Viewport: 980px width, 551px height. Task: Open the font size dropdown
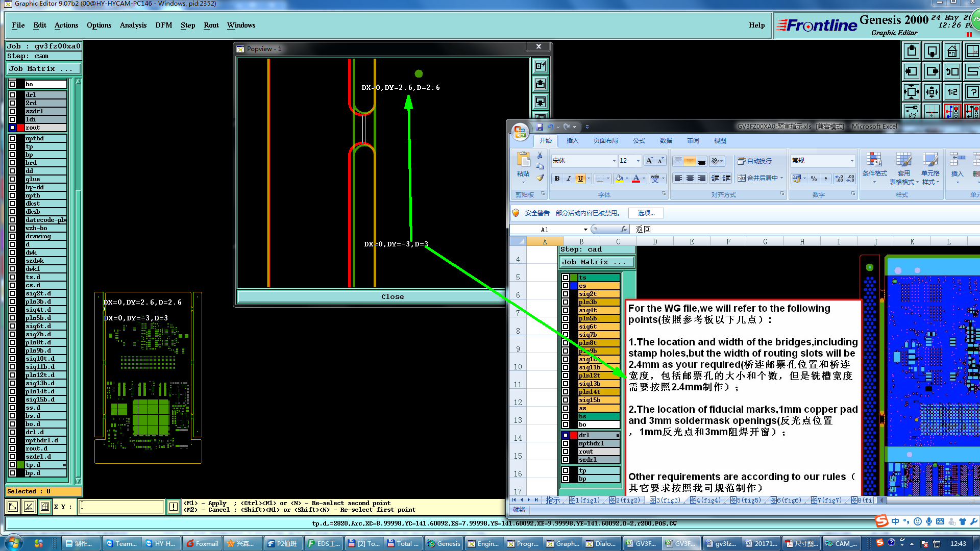[638, 161]
